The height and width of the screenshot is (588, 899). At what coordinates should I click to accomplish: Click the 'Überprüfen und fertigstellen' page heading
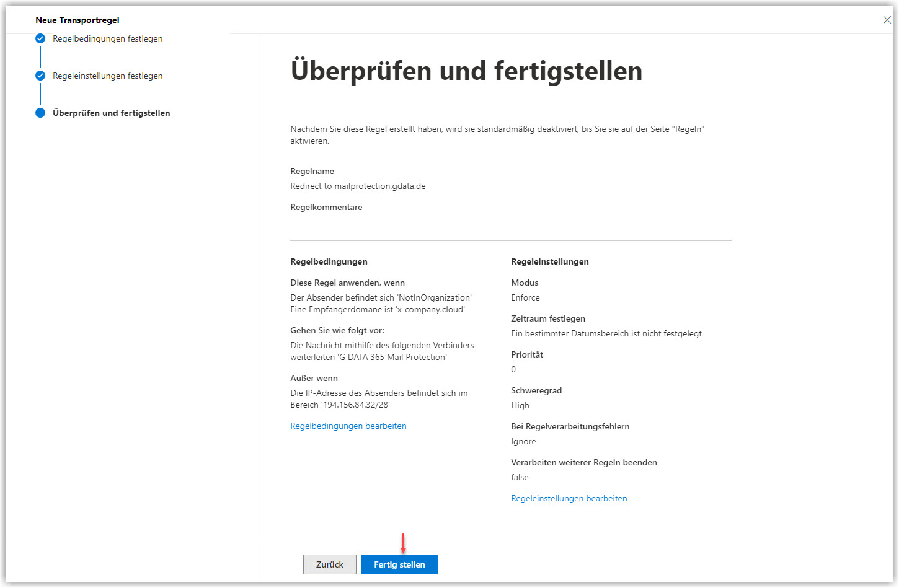466,71
